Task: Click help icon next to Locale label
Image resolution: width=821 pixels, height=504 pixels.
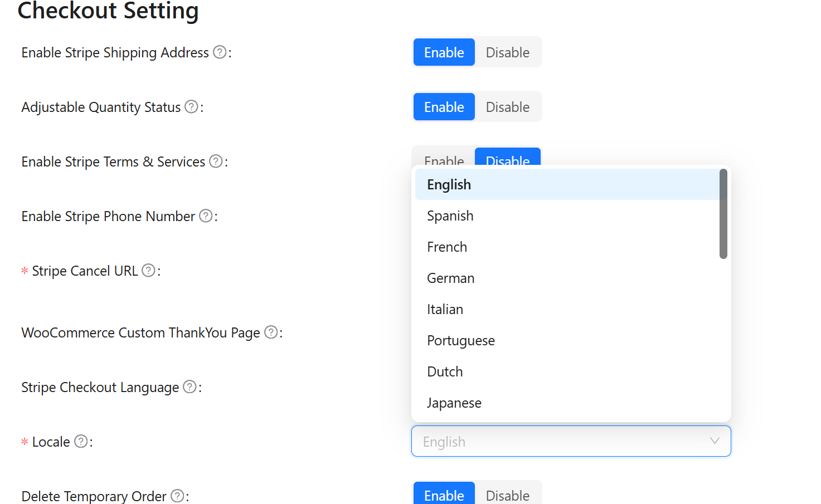Action: (81, 442)
